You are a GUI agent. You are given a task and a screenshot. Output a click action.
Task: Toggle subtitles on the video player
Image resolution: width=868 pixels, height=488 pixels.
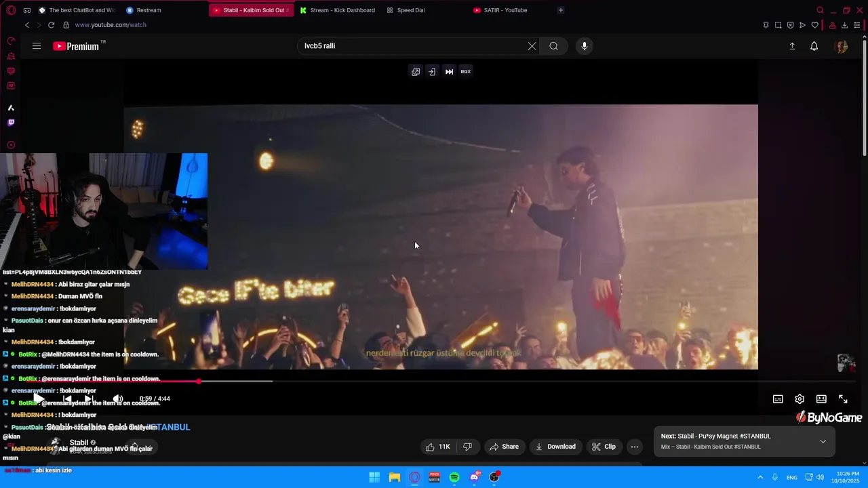tap(778, 399)
